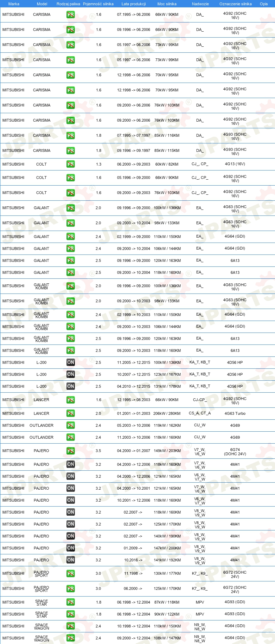Click the 'Pojemność silnika' column header
The height and width of the screenshot is (644, 275).
(98, 4)
